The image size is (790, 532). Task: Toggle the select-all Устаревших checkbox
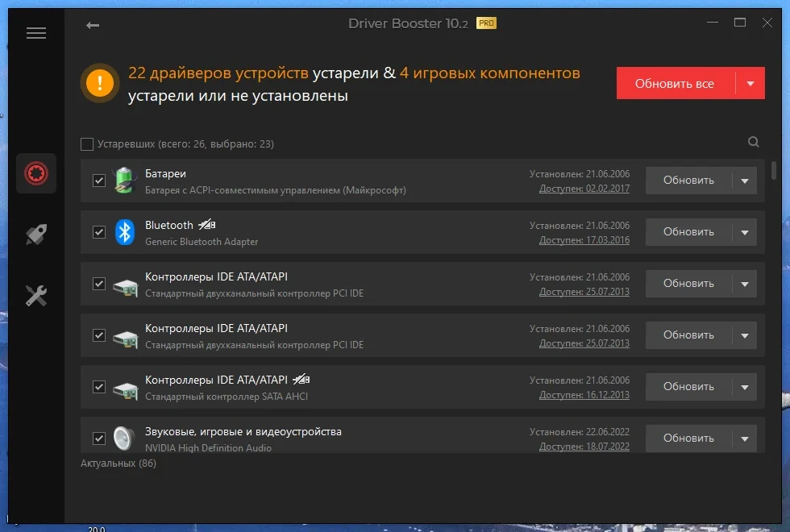[x=87, y=144]
